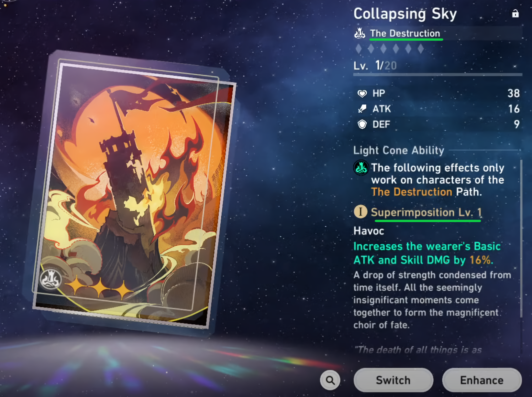This screenshot has height=397, width=532.
Task: Click the Superimposition roman numeral I badge
Action: click(x=360, y=212)
